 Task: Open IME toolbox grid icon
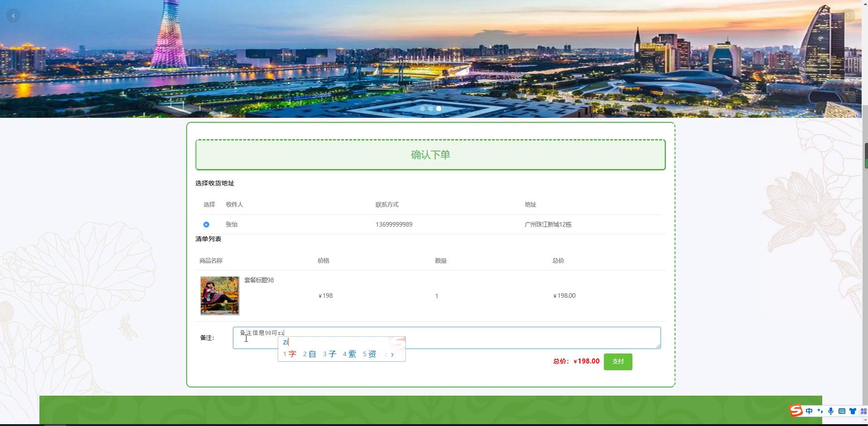(863, 411)
